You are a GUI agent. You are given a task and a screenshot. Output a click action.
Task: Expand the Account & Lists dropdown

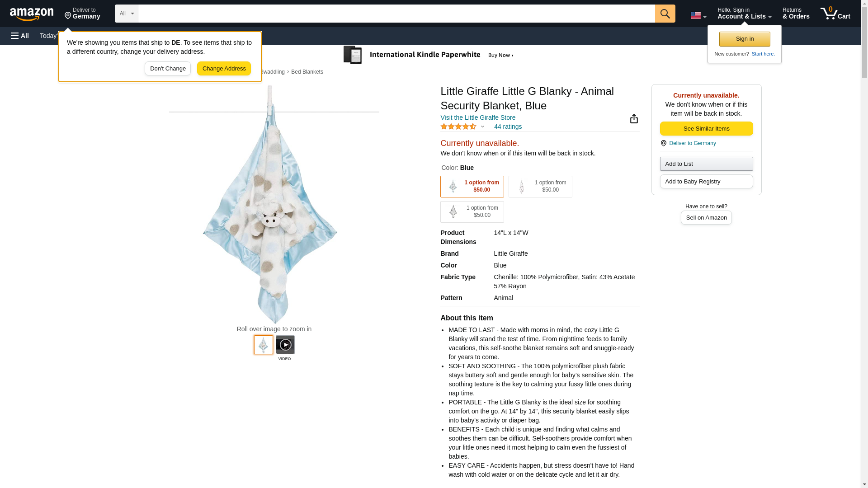(x=744, y=14)
